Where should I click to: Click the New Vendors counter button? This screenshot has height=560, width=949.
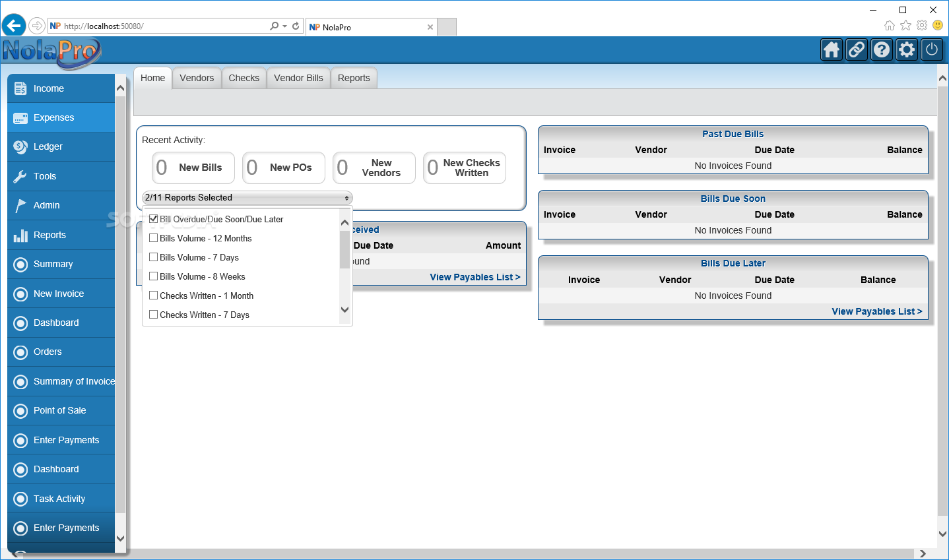(374, 168)
